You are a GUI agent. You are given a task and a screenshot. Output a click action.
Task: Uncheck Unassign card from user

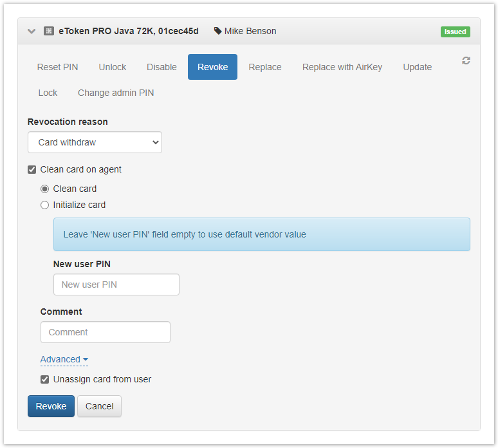coord(45,379)
